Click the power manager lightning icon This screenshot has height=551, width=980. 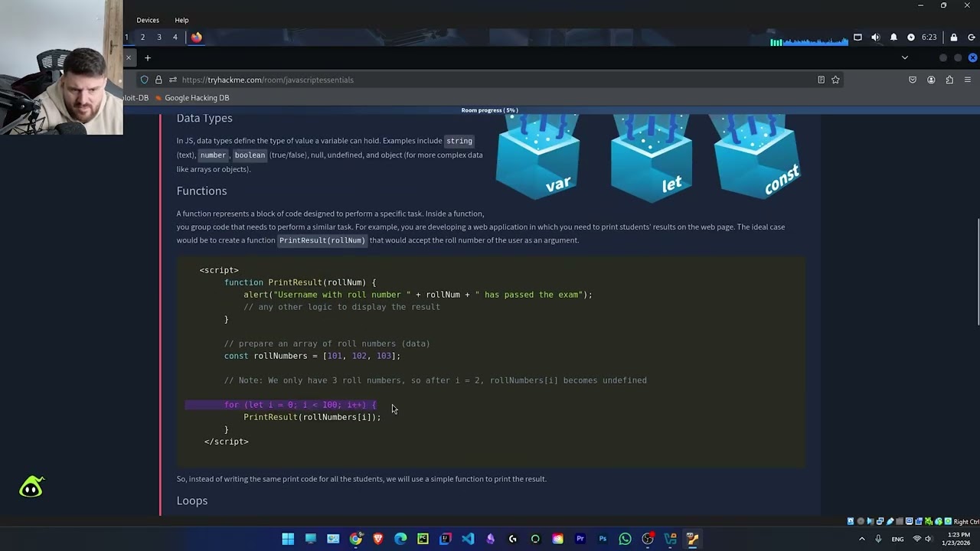911,37
